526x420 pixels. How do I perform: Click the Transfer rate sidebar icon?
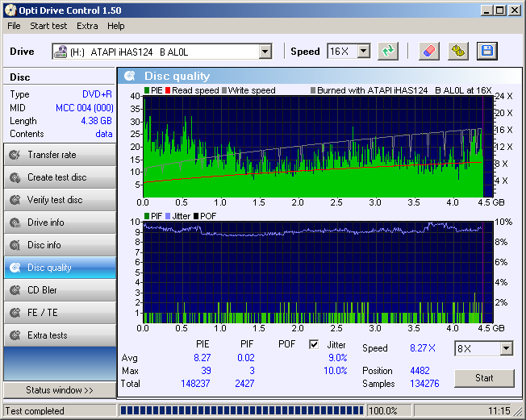coord(15,155)
